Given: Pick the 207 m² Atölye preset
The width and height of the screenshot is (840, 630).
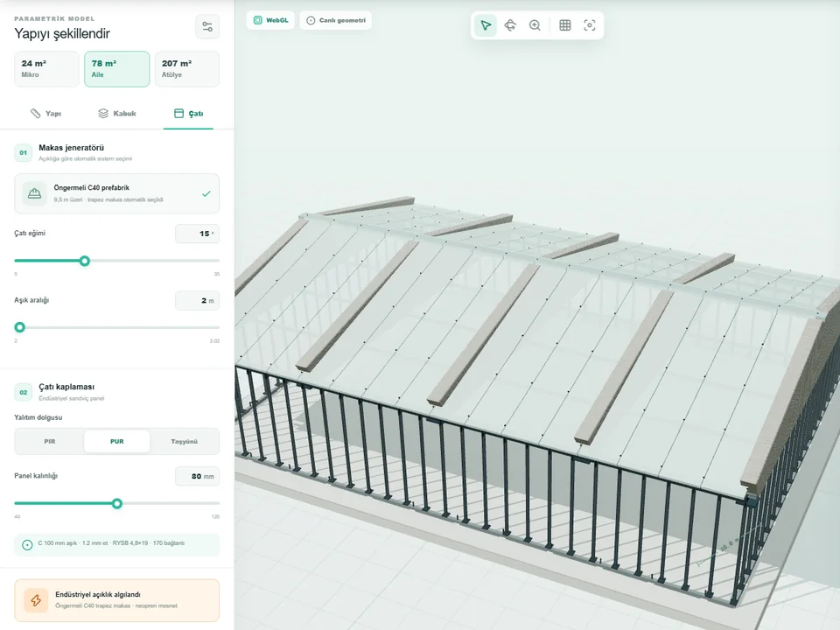Looking at the screenshot, I should [x=187, y=68].
